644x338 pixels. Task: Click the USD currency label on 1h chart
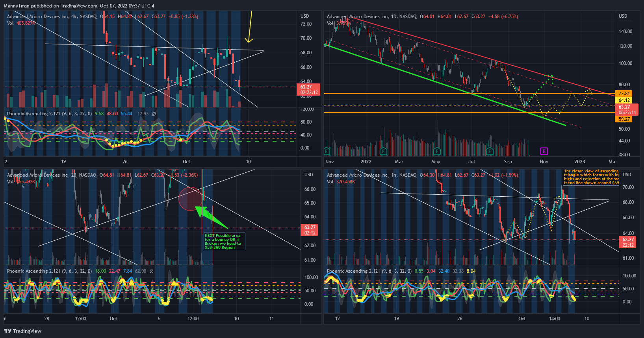627,175
